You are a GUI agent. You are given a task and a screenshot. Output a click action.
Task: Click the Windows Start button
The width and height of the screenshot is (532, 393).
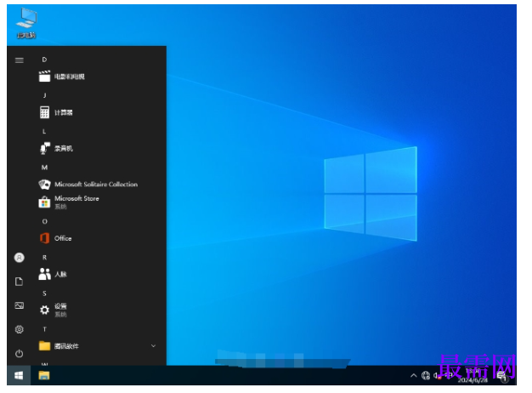[19, 375]
